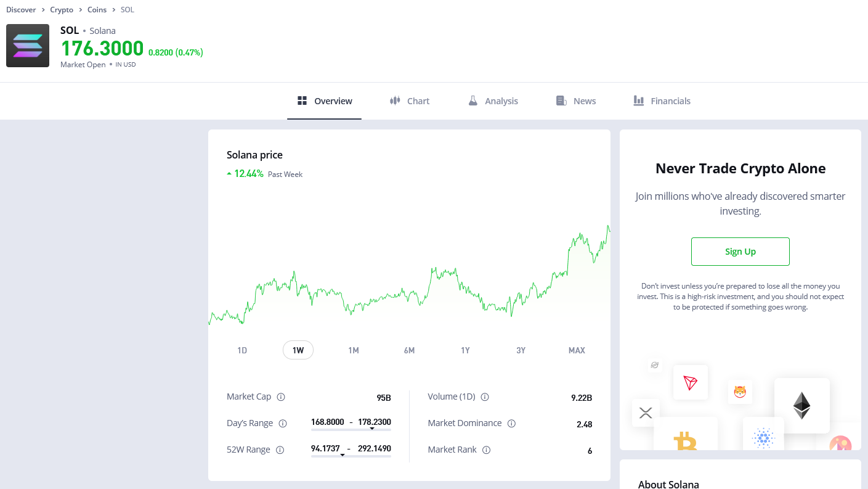This screenshot has width=868, height=489.
Task: Click the Tron coin icon
Action: pos(690,382)
